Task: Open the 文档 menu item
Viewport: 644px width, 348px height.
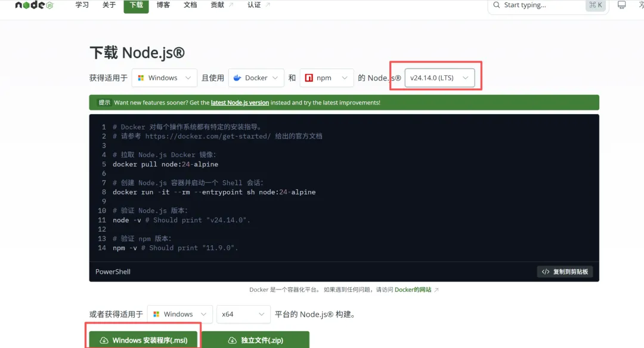Action: pos(190,5)
